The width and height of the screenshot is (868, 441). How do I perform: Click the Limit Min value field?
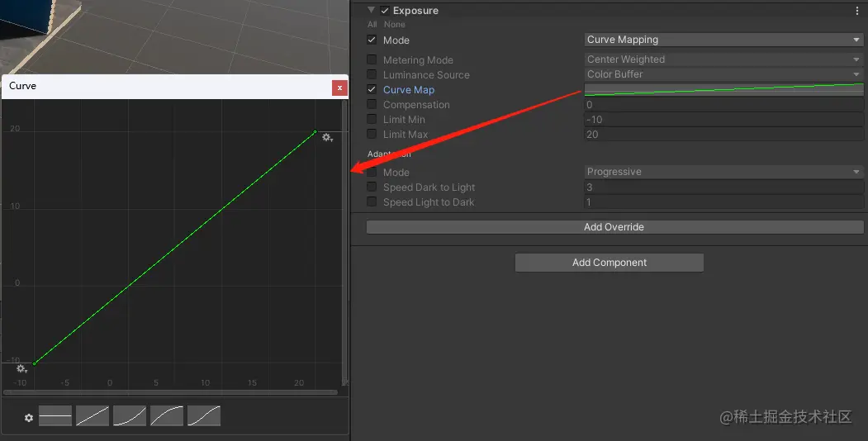coord(723,120)
